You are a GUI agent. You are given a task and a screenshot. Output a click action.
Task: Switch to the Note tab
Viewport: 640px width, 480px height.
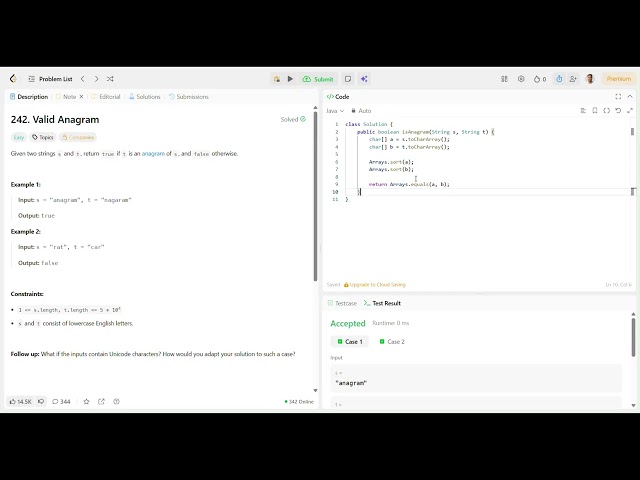pos(66,97)
